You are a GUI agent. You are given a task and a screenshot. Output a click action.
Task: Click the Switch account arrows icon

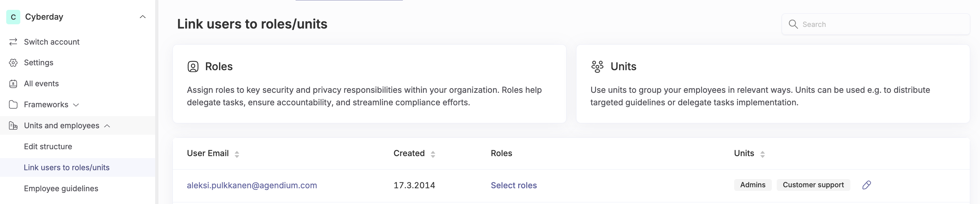tap(13, 42)
